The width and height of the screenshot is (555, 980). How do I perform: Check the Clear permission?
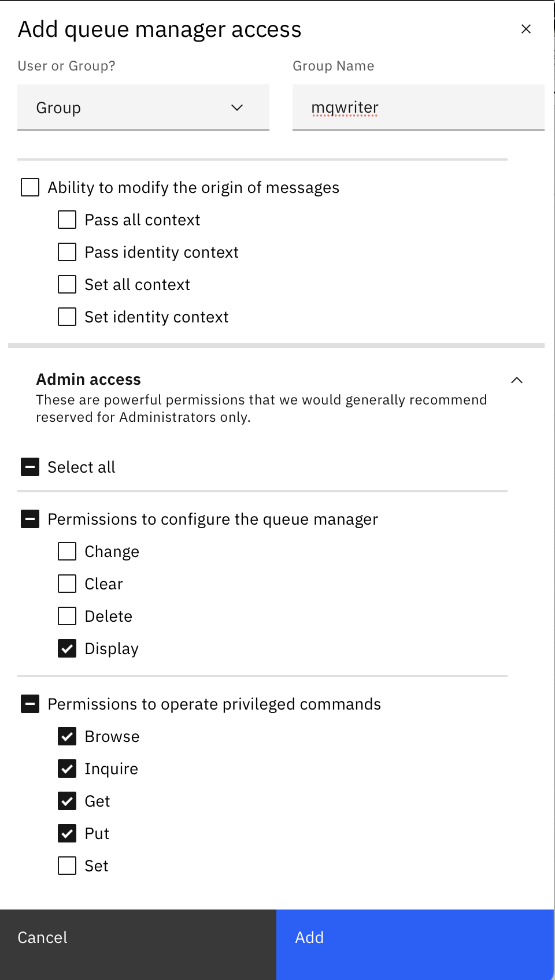67,584
